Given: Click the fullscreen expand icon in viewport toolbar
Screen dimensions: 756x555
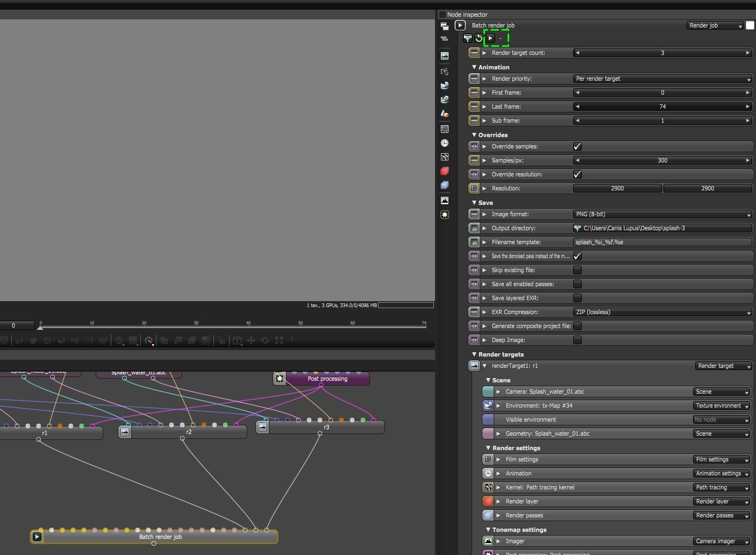Looking at the screenshot, I should coord(279,340).
